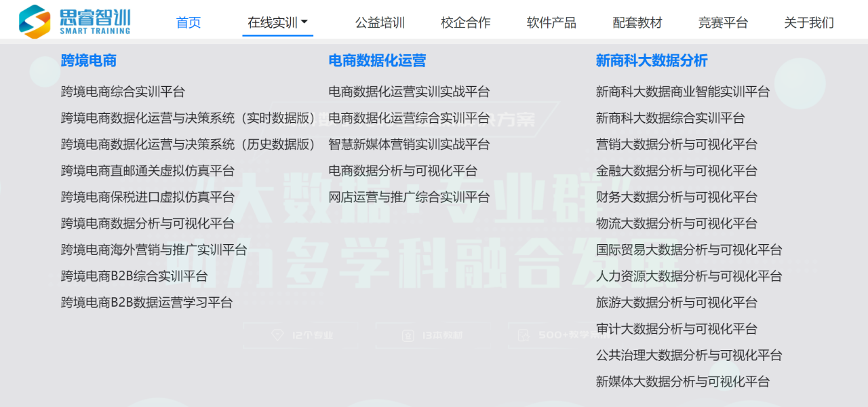Viewport: 868px width, 407px height.
Task: Select 网店运营与推广综合实训平台
Action: (409, 197)
